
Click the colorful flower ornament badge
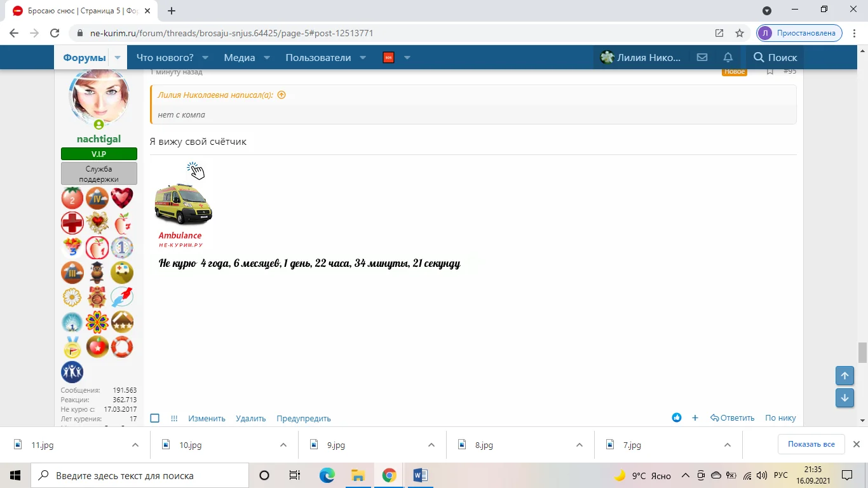(x=97, y=322)
